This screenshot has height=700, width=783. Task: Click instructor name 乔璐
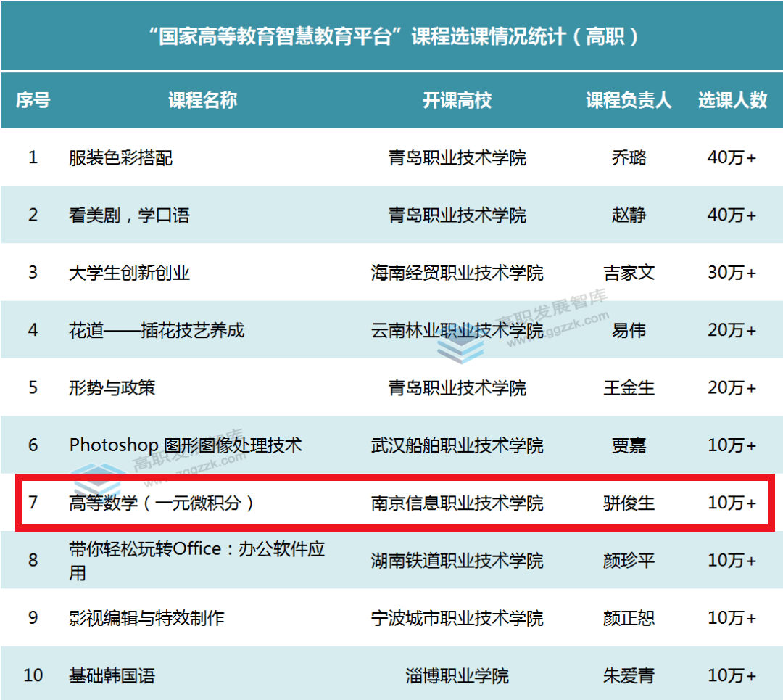click(x=629, y=157)
